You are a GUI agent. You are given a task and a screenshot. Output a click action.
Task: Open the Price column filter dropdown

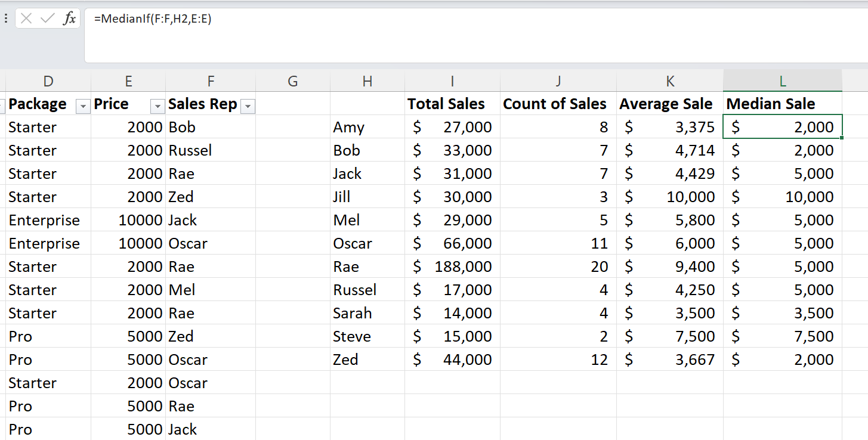(x=157, y=106)
